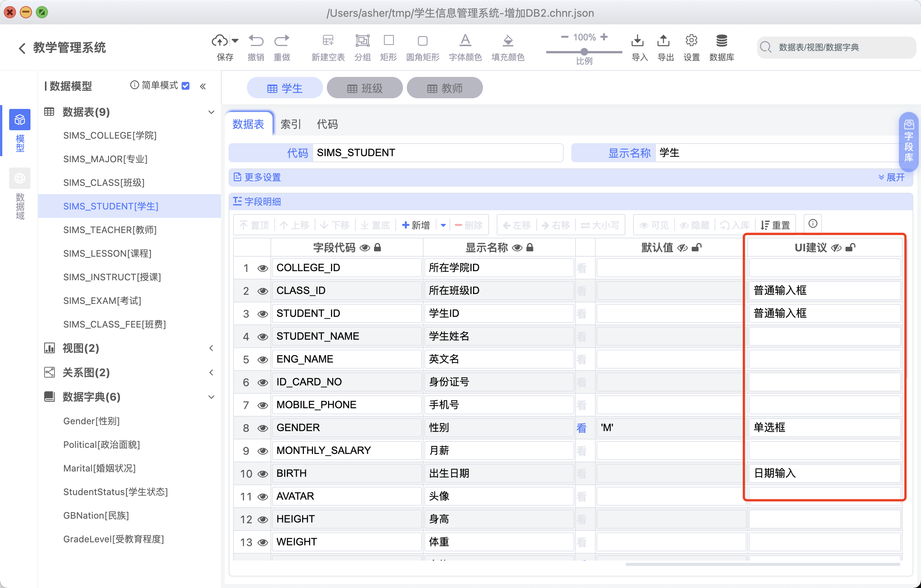Open the Database (数据库) icon
This screenshot has width=921, height=588.
pyautogui.click(x=722, y=40)
